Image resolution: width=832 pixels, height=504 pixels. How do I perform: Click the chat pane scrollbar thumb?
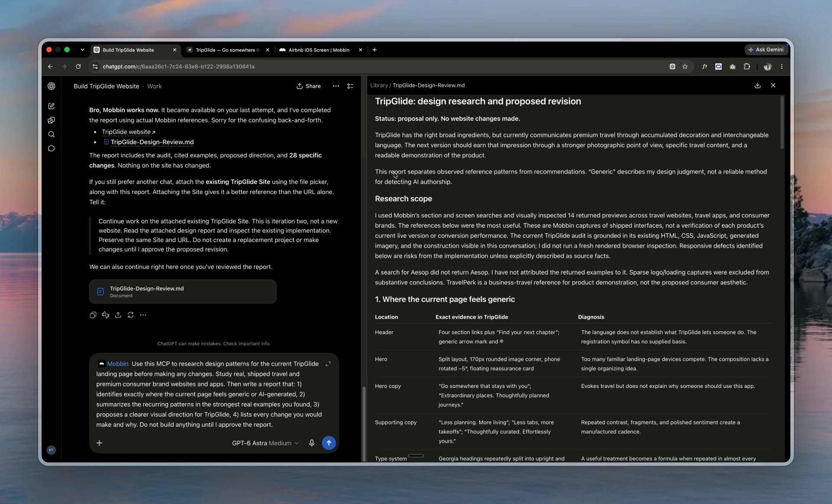pyautogui.click(x=364, y=424)
